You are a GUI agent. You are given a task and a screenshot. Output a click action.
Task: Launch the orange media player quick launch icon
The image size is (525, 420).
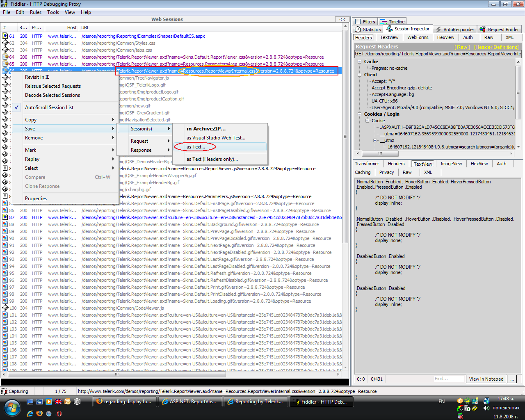point(49,402)
